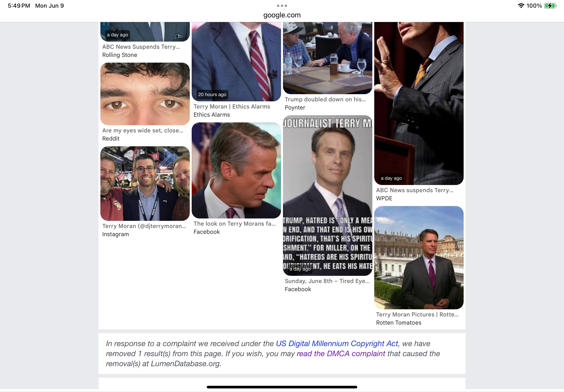Image resolution: width=564 pixels, height=392 pixels.
Task: Tap the three-dot multitasking menu at top
Action: coord(282,6)
